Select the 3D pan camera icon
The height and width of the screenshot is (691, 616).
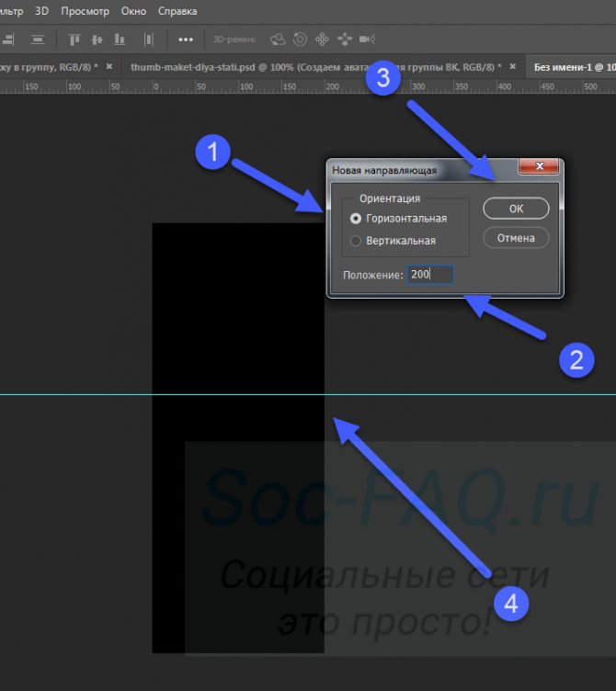click(322, 40)
